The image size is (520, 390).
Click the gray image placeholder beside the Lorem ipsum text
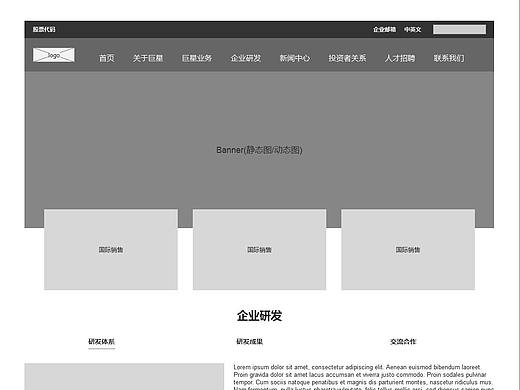coord(124,377)
